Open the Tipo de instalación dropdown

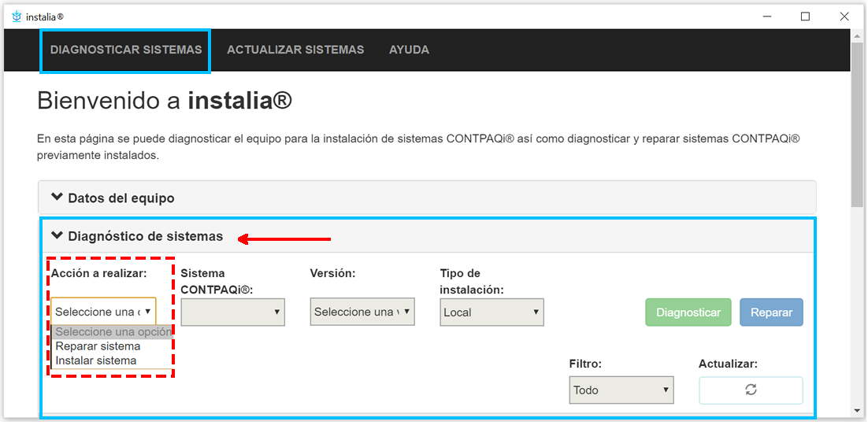492,312
